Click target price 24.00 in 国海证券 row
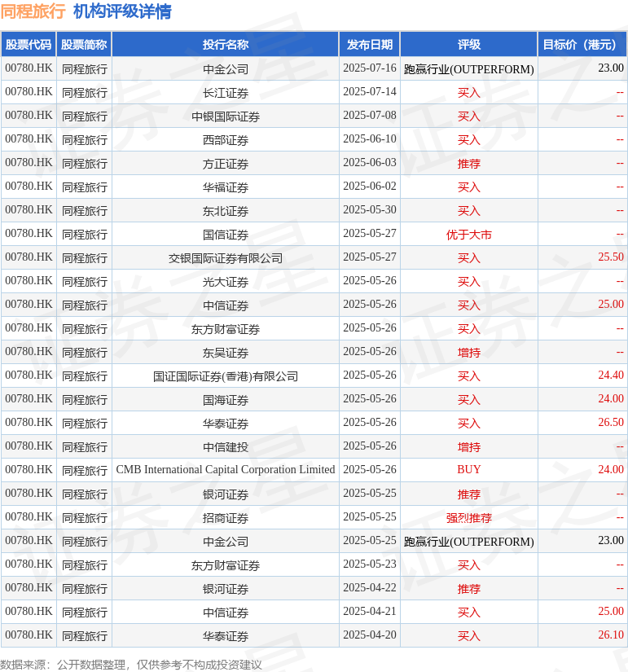 pyautogui.click(x=611, y=398)
